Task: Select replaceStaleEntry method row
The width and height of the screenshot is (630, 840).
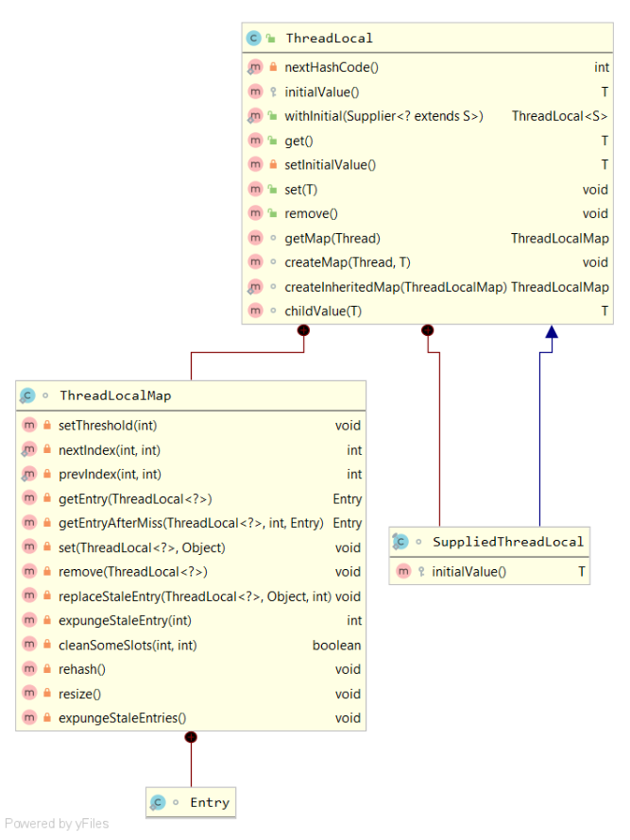Action: [191, 596]
